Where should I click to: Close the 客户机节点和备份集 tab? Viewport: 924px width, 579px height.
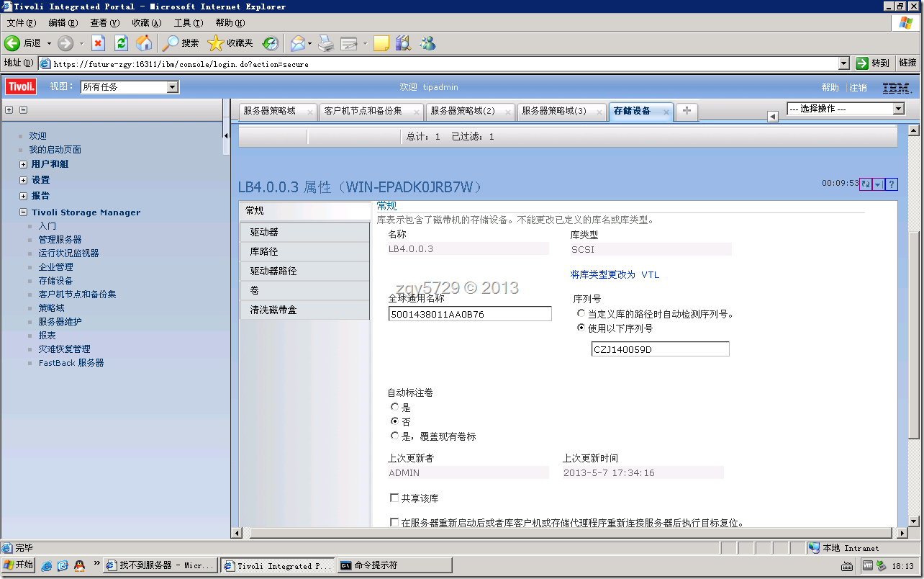(x=417, y=112)
